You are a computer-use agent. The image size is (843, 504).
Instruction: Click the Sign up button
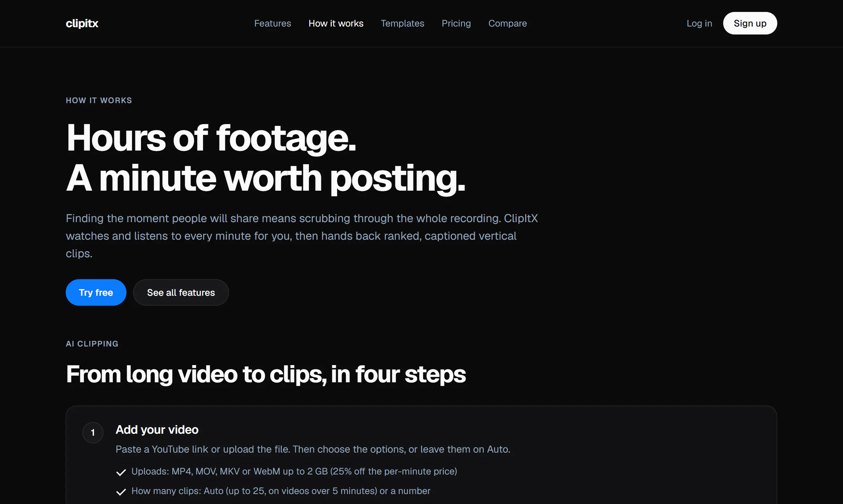pyautogui.click(x=749, y=23)
